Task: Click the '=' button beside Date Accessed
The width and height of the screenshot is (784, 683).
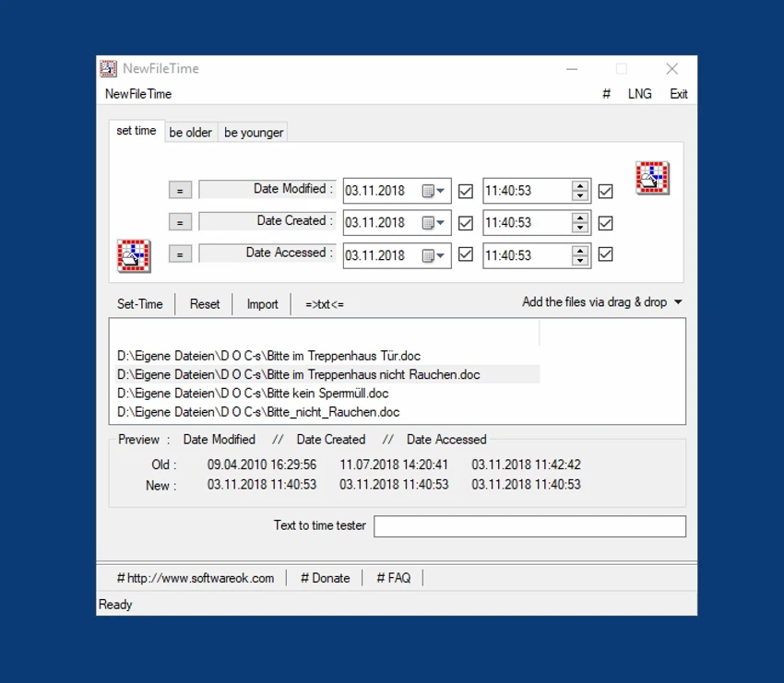Action: [180, 254]
